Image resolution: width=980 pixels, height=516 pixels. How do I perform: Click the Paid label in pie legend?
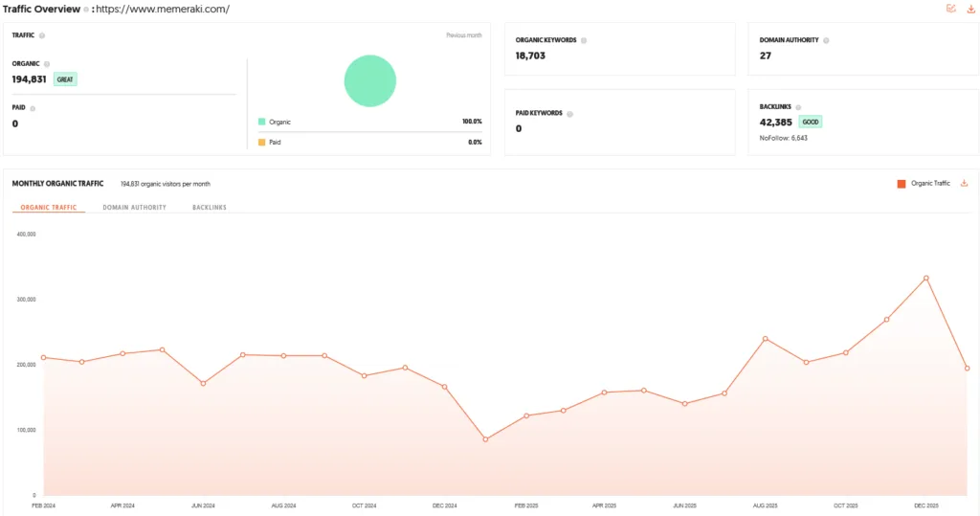pyautogui.click(x=275, y=143)
